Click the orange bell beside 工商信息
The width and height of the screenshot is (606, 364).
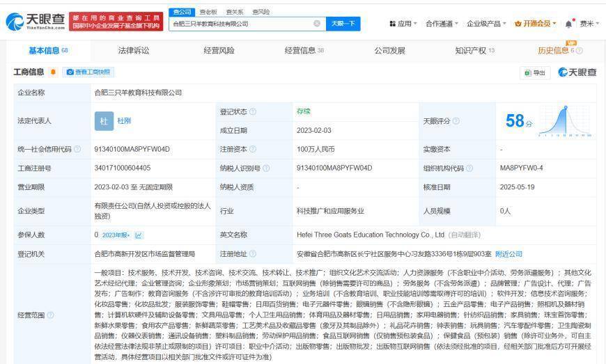tap(53, 72)
